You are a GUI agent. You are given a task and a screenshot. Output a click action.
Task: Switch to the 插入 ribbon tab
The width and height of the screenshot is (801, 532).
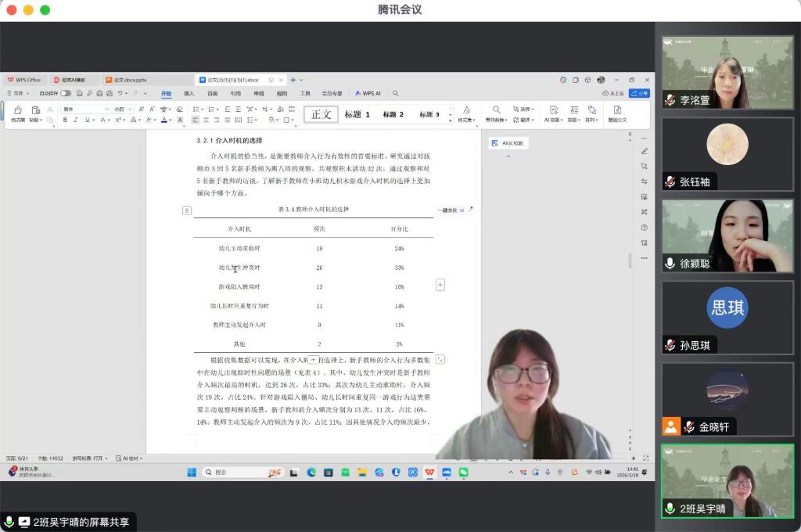pos(189,93)
